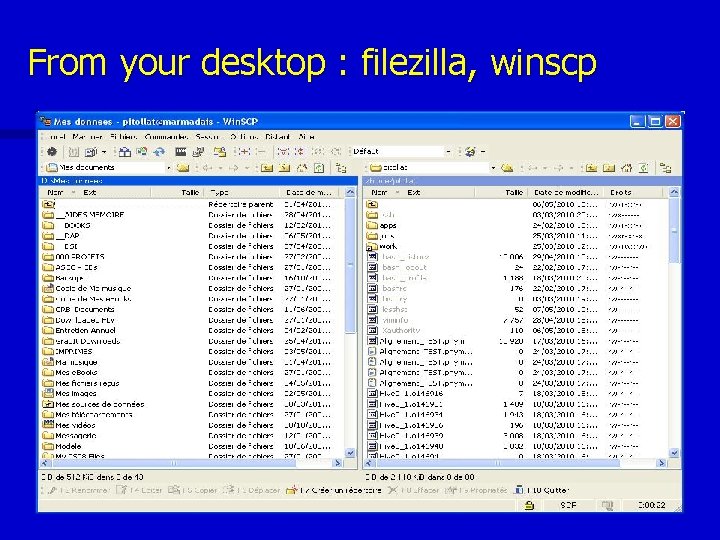720x540 pixels.
Task: Sort local panel by Type column
Action: (242, 193)
